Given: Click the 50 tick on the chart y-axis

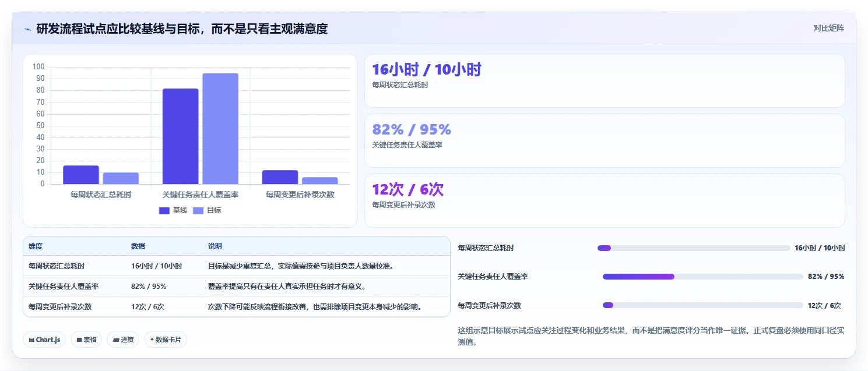Looking at the screenshot, I should 41,126.
